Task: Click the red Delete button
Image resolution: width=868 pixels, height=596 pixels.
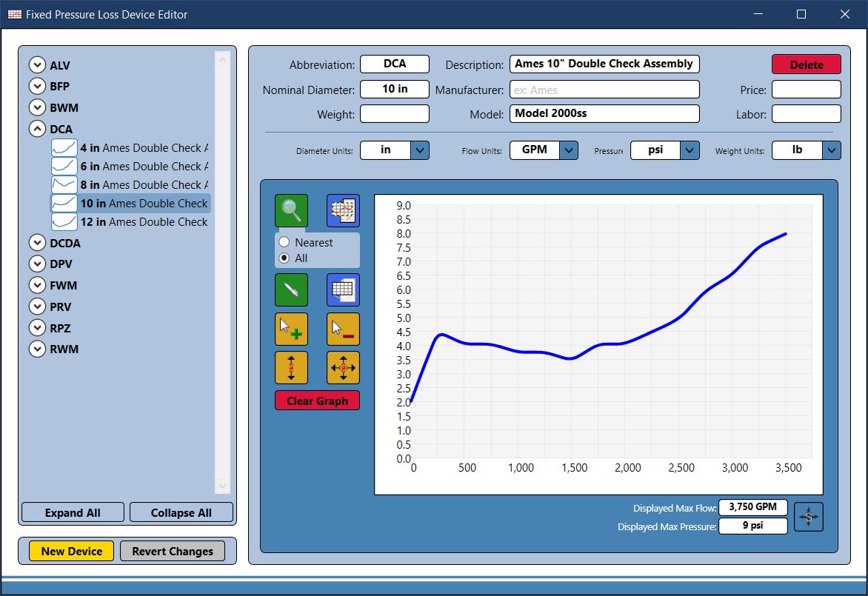Action: tap(806, 64)
